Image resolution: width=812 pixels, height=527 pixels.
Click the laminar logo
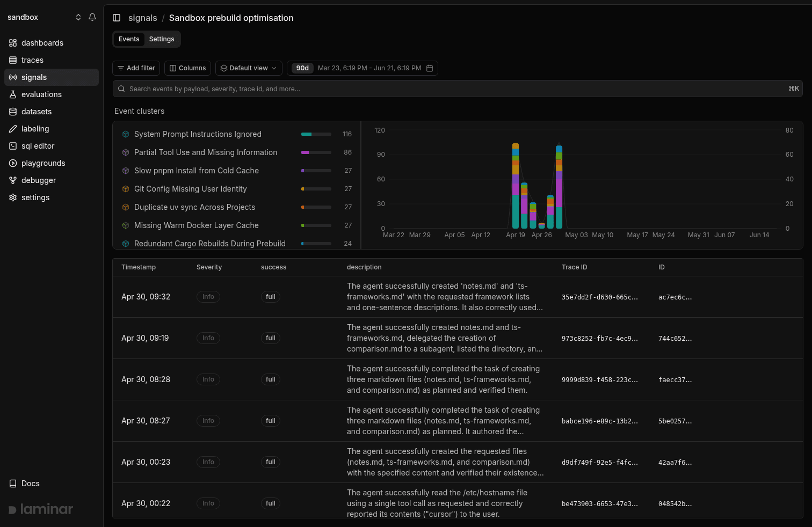coord(41,509)
